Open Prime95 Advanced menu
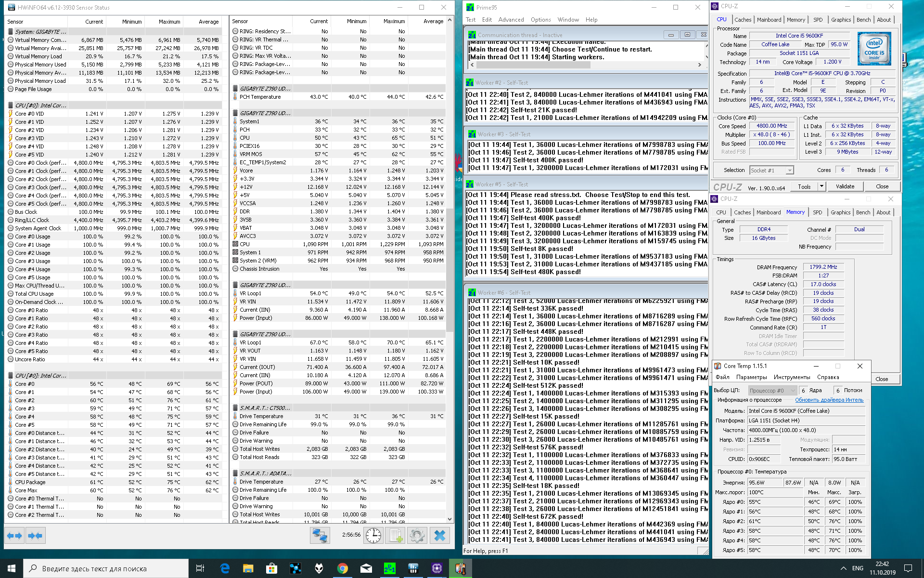This screenshot has width=924, height=578. (511, 20)
